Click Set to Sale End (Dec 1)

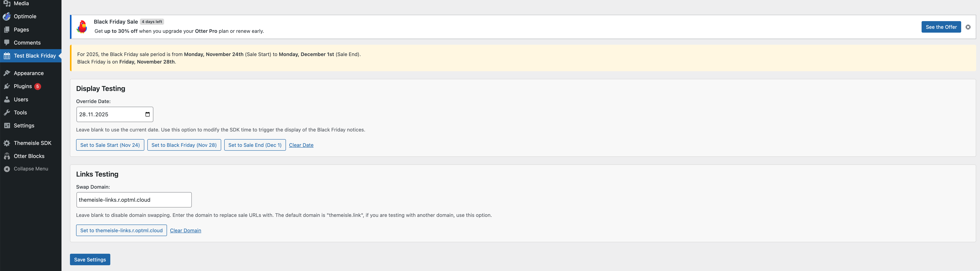click(x=255, y=145)
